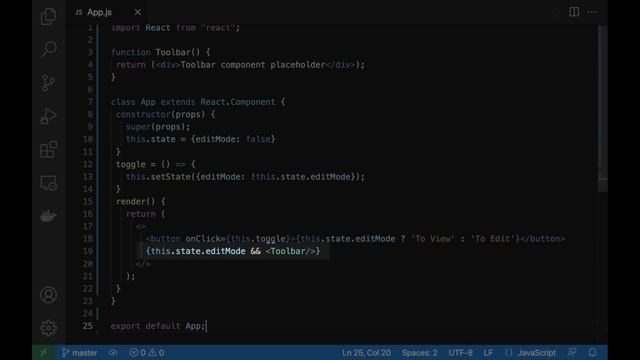Open the editor More Actions menu
The image size is (640, 360).
[x=592, y=12]
